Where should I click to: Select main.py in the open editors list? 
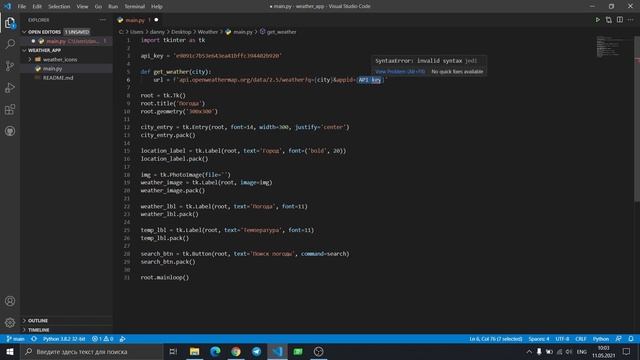pyautogui.click(x=67, y=41)
